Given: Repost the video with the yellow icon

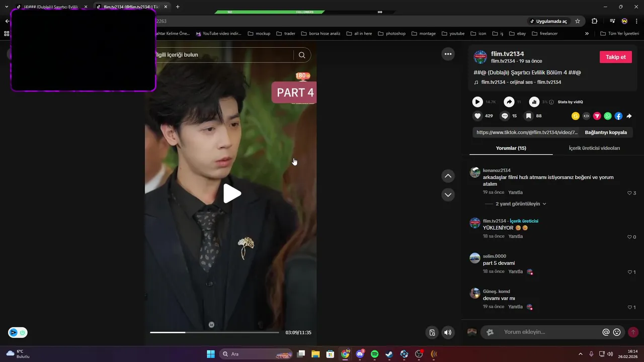Looking at the screenshot, I should [x=576, y=116].
